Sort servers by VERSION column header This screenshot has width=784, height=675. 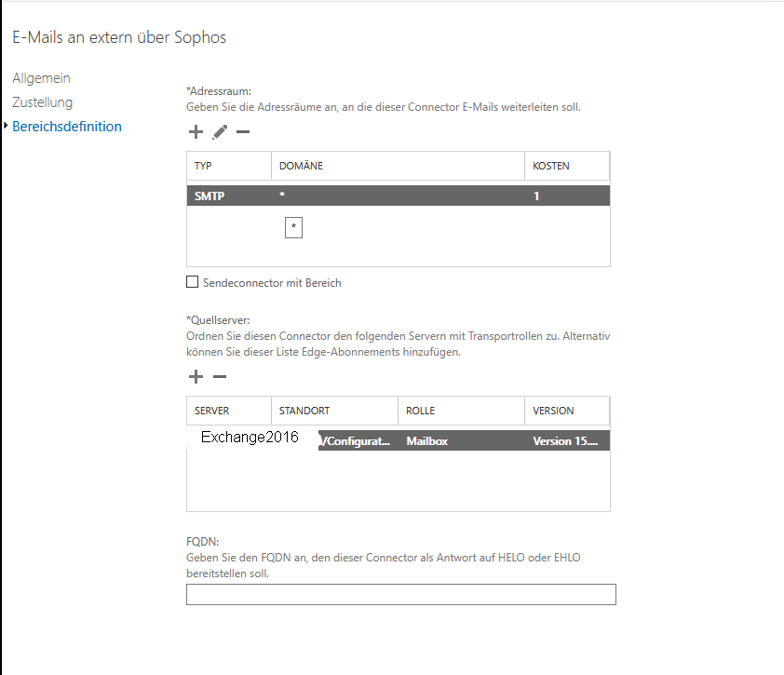(x=567, y=411)
